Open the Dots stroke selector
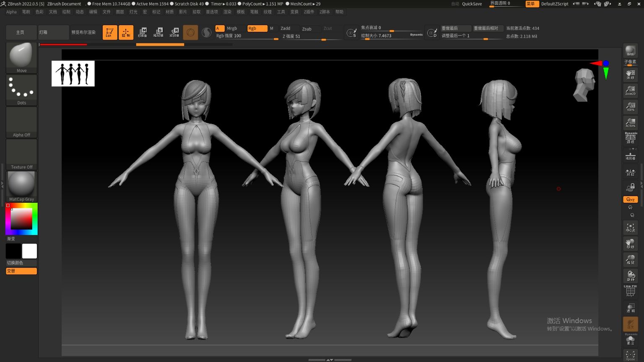This screenshot has height=362, width=644. coord(21,90)
